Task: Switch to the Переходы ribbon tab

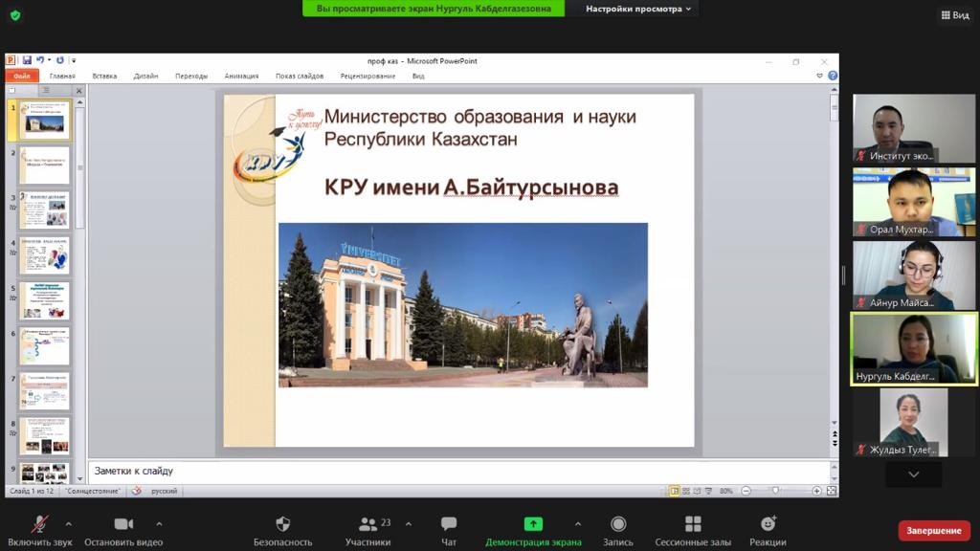Action: 191,77
